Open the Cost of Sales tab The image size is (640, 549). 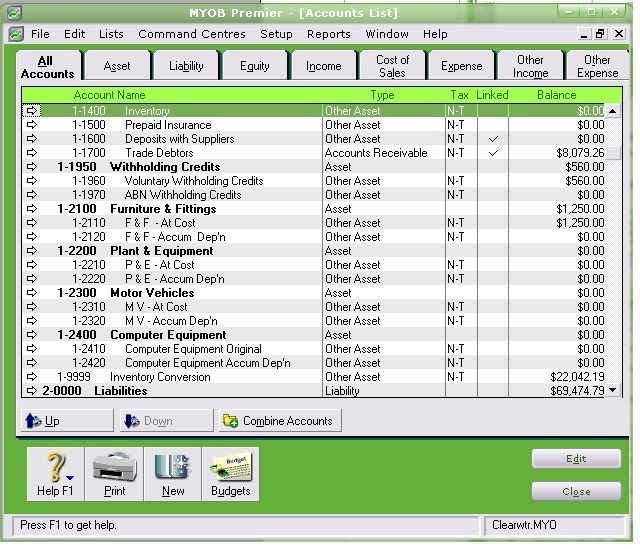point(392,66)
